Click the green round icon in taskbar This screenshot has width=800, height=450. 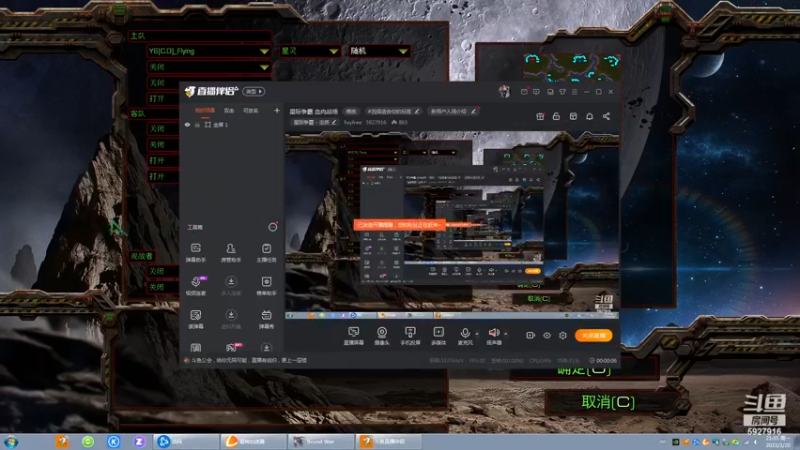88,441
